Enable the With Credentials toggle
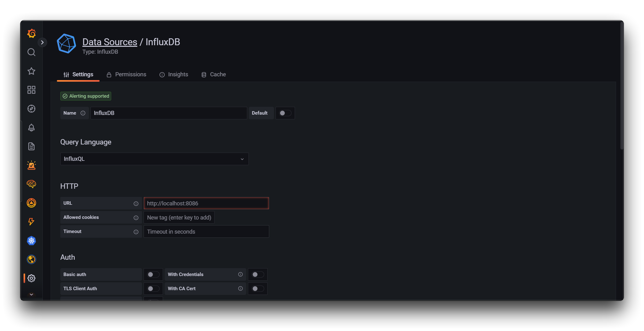Image resolution: width=644 pixels, height=331 pixels. tap(258, 274)
